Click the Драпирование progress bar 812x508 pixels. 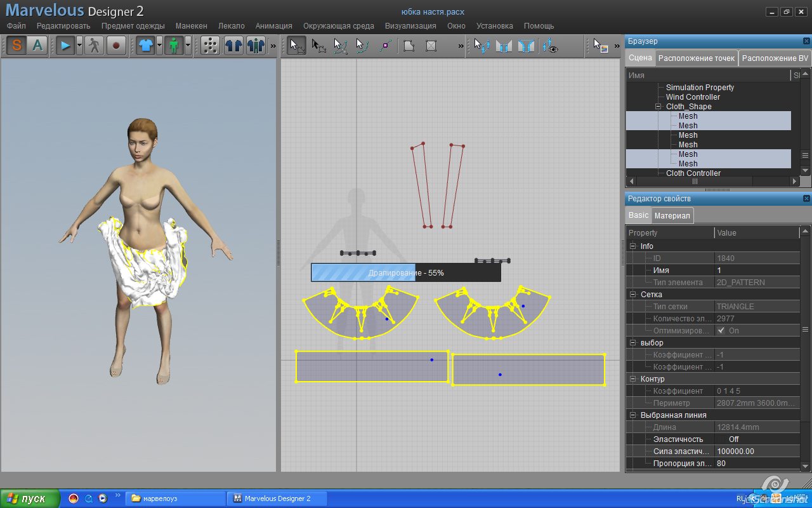coord(405,272)
